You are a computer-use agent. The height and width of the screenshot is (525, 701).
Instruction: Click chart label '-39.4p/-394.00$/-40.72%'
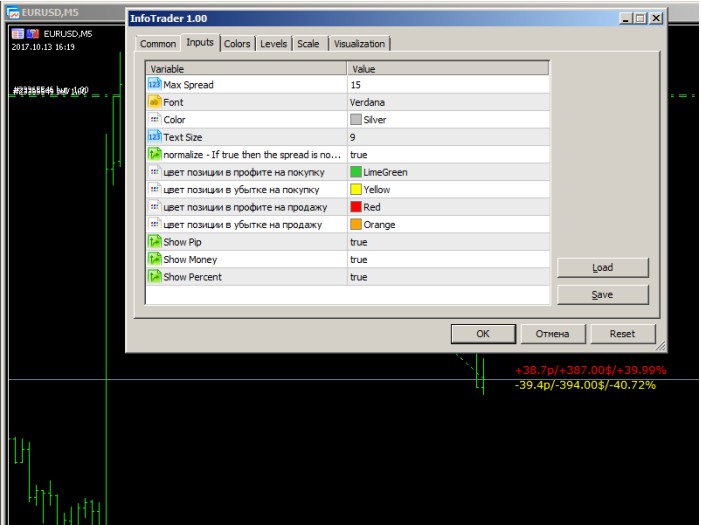tap(585, 385)
